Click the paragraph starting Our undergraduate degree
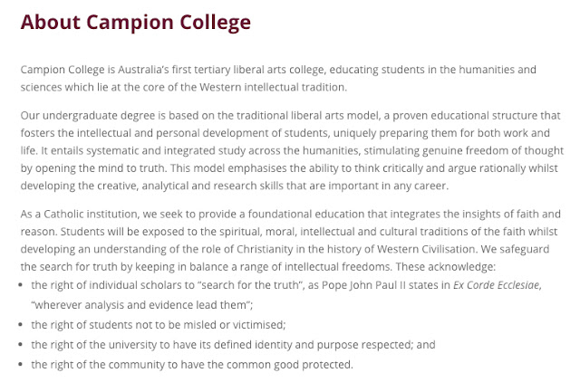 [290, 151]
